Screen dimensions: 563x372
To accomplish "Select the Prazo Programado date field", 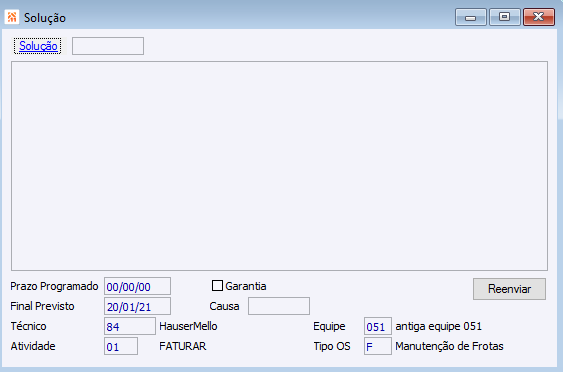I will [x=137, y=286].
